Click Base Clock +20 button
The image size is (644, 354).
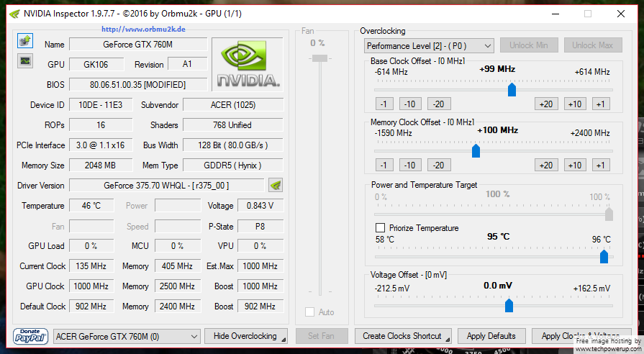click(546, 104)
